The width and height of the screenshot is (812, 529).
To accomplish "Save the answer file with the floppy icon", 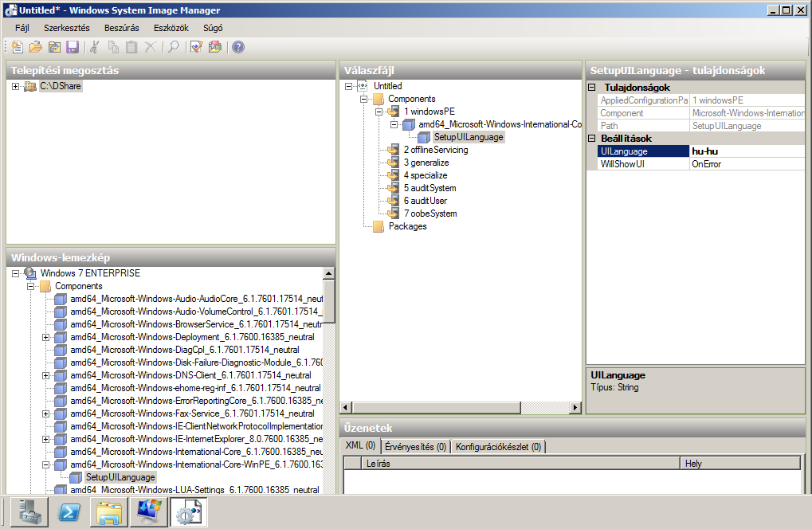I will tap(73, 47).
